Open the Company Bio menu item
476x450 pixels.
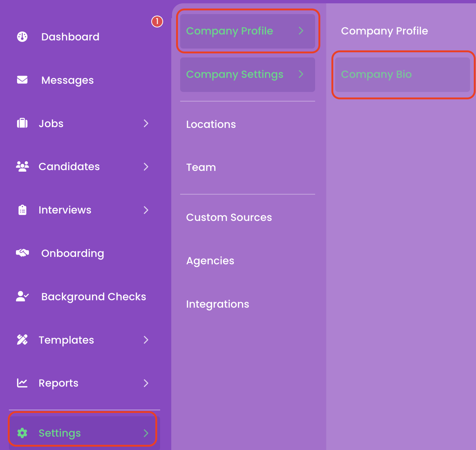tap(376, 75)
